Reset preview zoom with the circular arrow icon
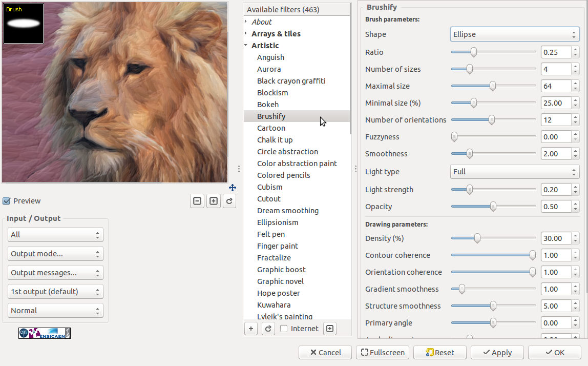This screenshot has width=588, height=366. pyautogui.click(x=229, y=201)
